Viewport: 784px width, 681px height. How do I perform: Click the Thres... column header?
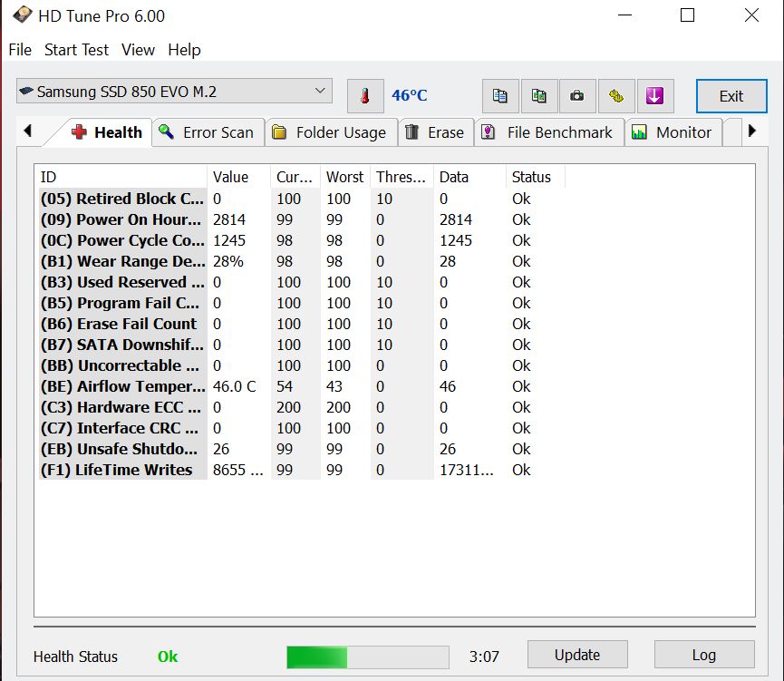402,177
